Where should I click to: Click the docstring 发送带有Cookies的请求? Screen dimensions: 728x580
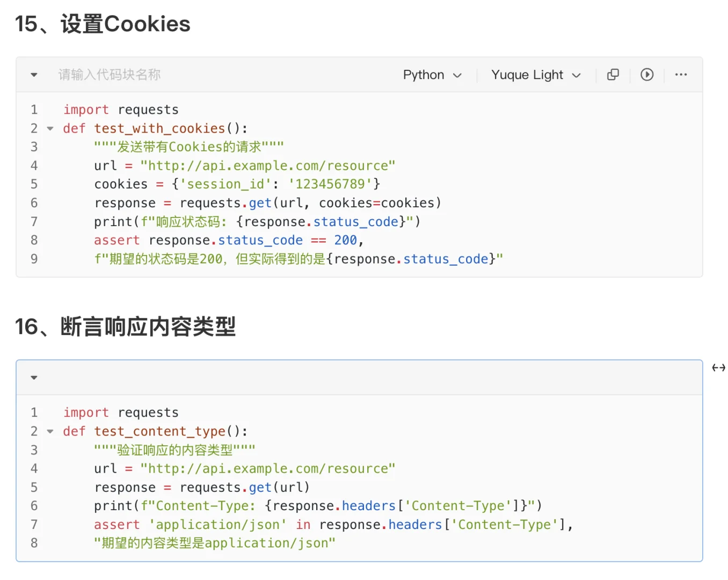point(188,147)
